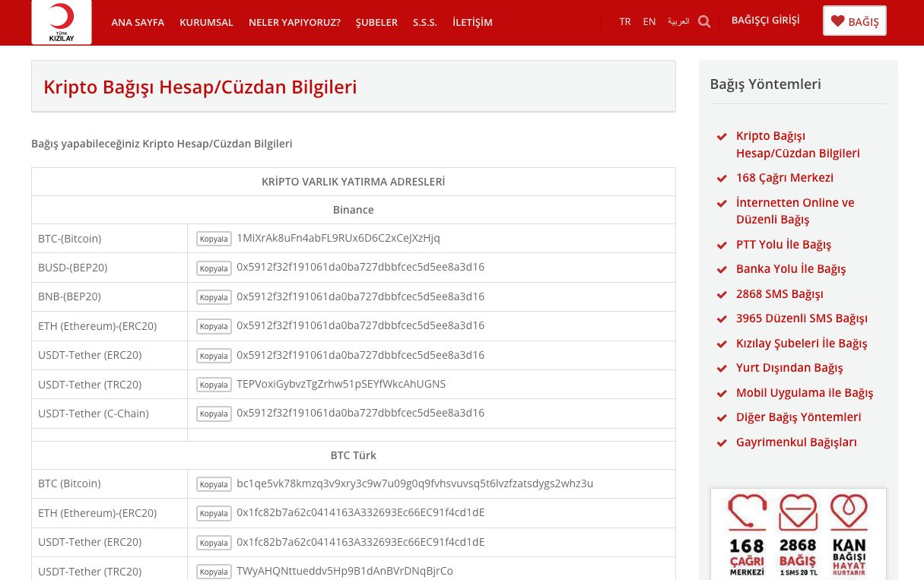This screenshot has width=924, height=580.
Task: Open the search magnifier icon
Action: (704, 21)
